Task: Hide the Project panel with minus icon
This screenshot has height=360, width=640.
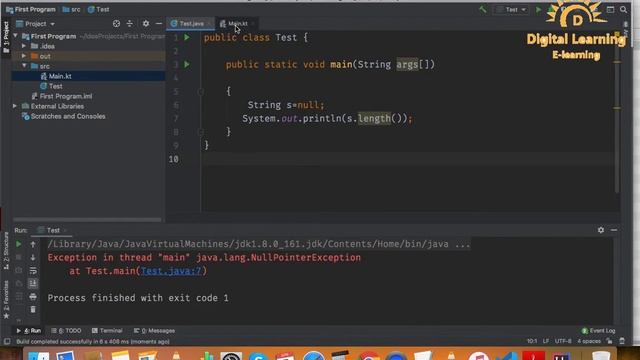Action: point(159,24)
